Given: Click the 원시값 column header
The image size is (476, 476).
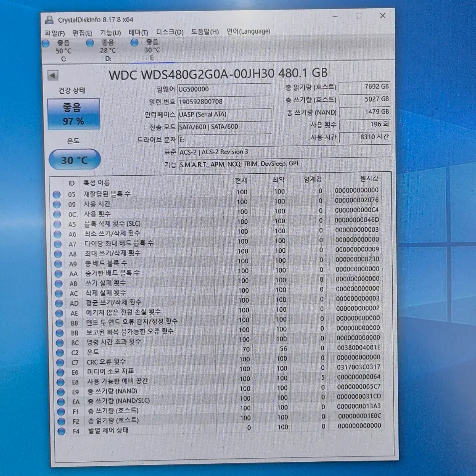Looking at the screenshot, I should click(x=370, y=178).
